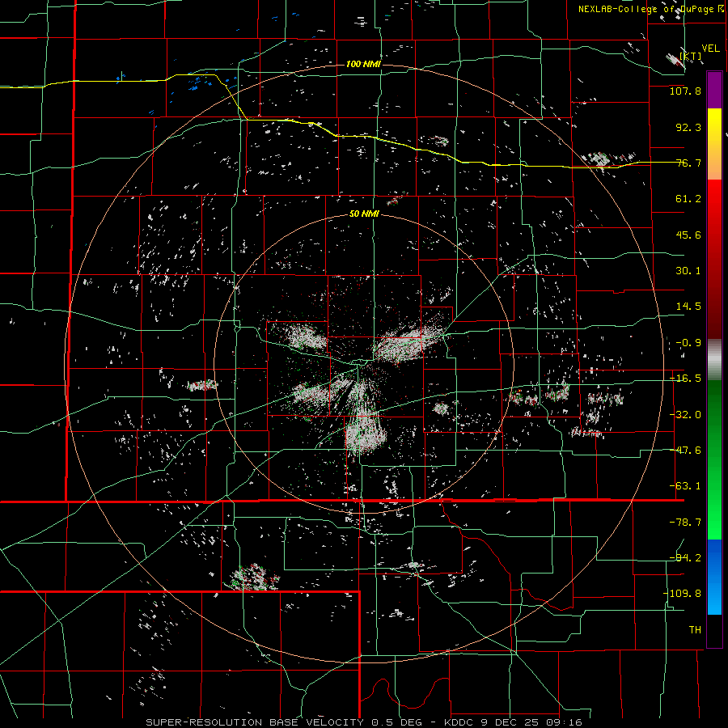Click the VEL legend title

pyautogui.click(x=710, y=49)
